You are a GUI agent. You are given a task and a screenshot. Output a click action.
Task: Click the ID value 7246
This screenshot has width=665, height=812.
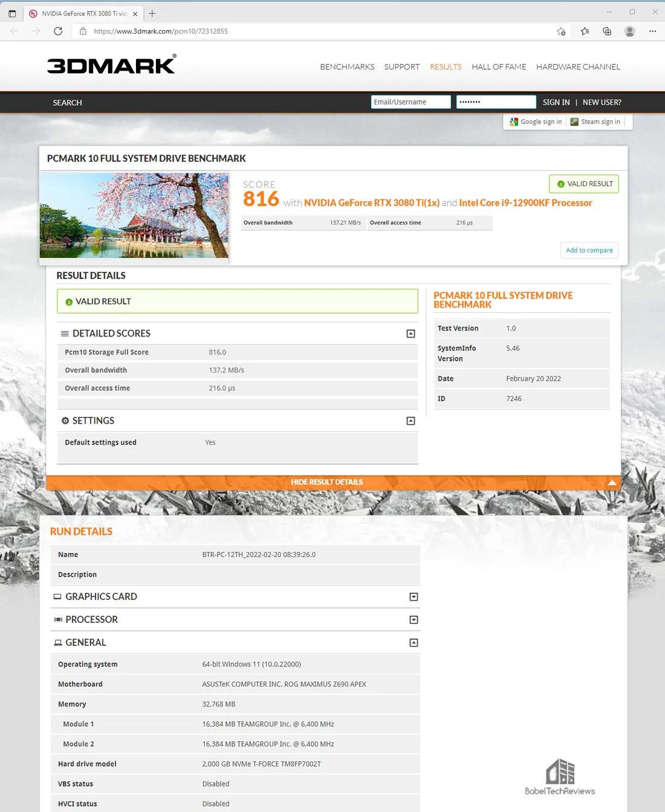click(514, 399)
